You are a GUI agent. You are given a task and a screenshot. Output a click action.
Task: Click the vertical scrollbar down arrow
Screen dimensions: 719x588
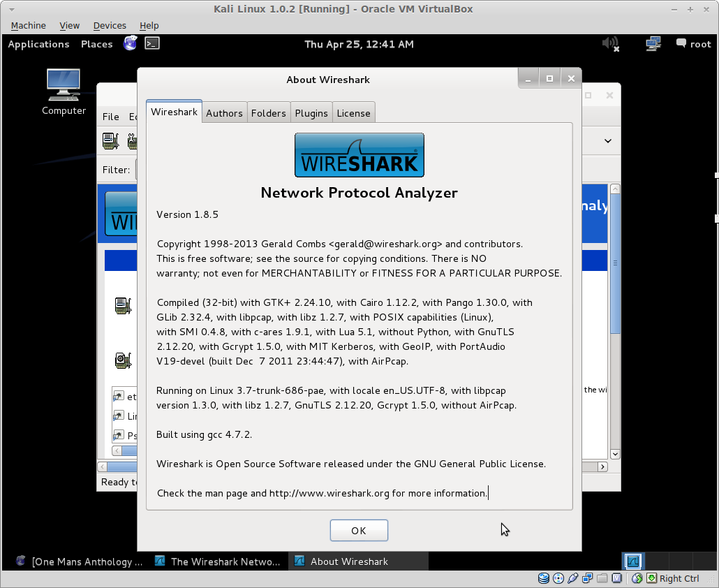click(x=616, y=454)
